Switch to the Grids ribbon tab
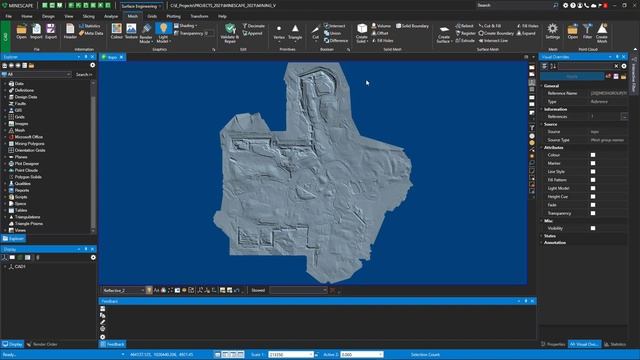 (152, 16)
